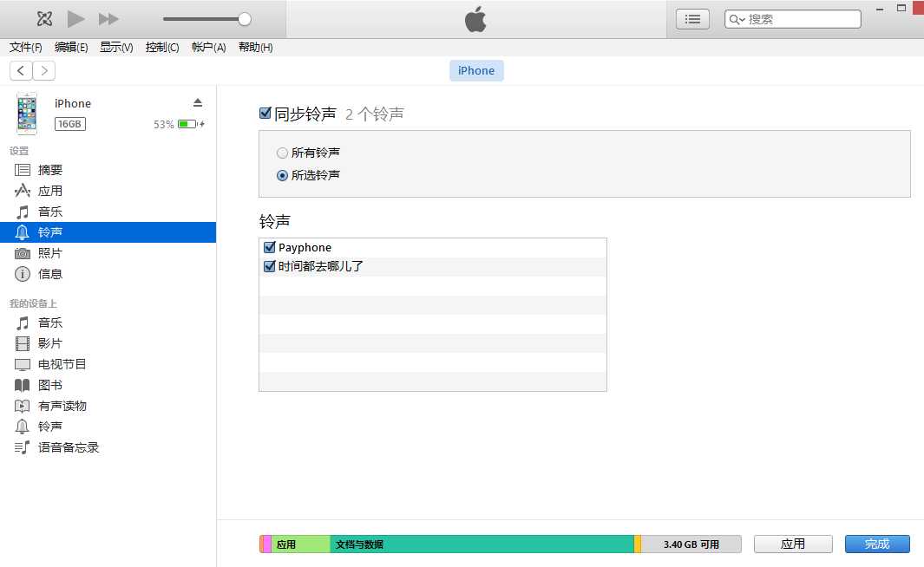Select 铃声 in the 设置 section

[x=108, y=232]
